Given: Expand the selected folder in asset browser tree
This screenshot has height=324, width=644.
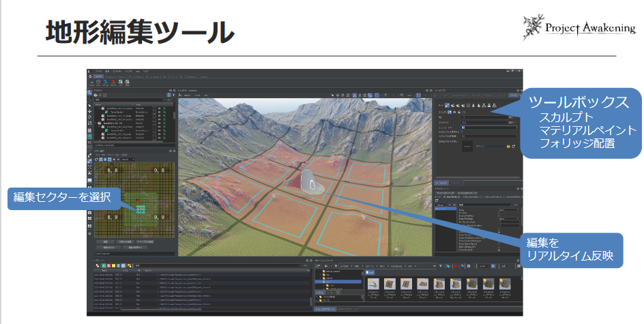Looking at the screenshot, I should pyautogui.click(x=321, y=282).
